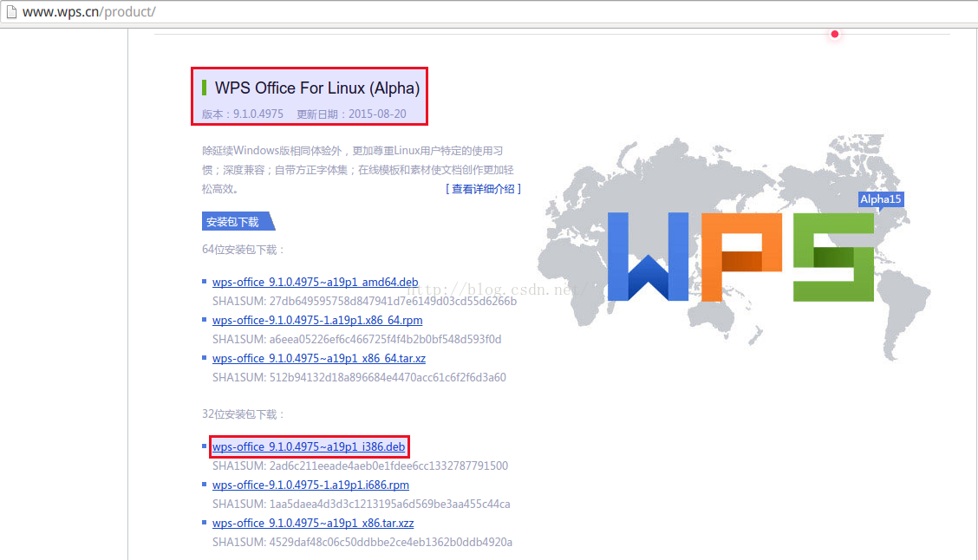
Task: Open the amd64.deb download link
Action: (315, 282)
